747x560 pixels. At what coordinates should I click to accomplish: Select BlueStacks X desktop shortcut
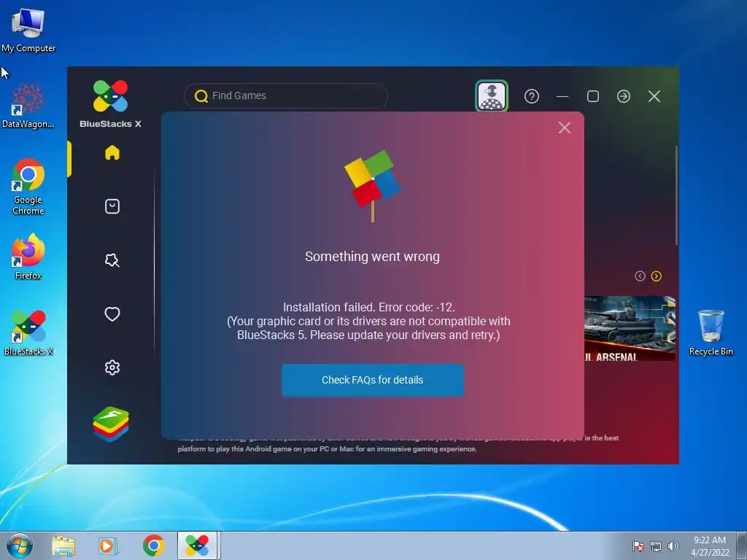point(28,333)
